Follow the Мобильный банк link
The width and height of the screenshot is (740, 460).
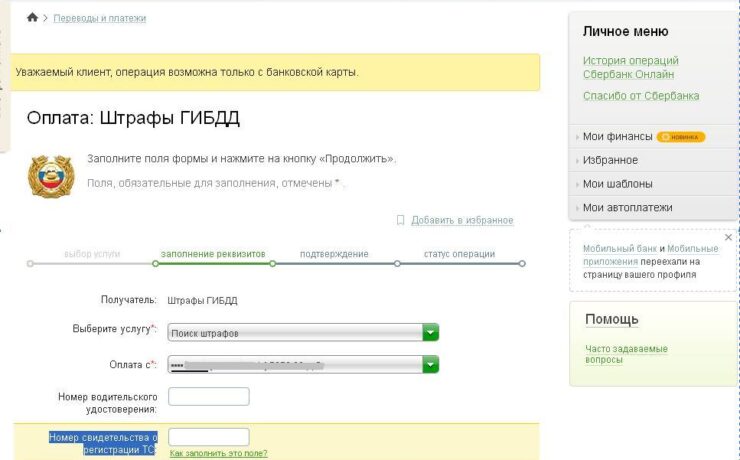click(x=620, y=248)
